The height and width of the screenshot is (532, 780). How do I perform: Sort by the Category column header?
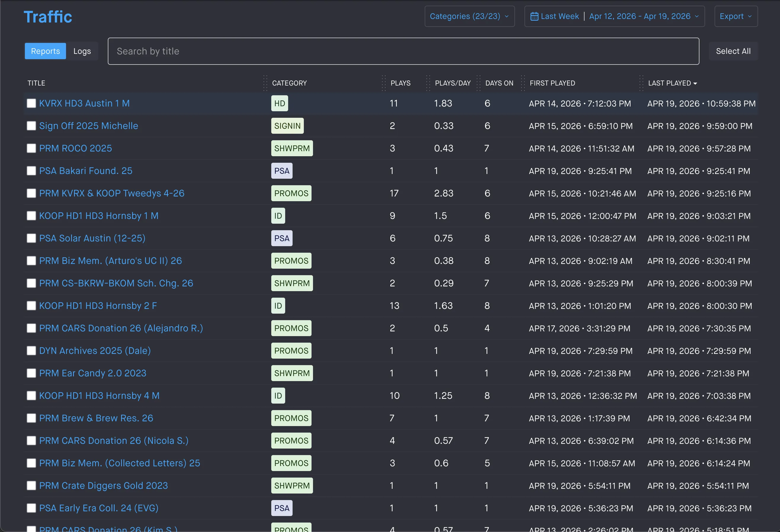pyautogui.click(x=289, y=83)
